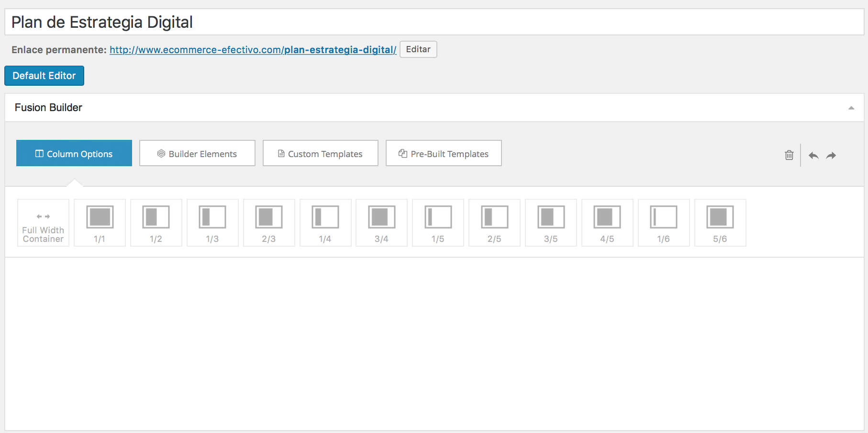Add a 5/6 column layout
The height and width of the screenshot is (433, 868).
point(721,223)
